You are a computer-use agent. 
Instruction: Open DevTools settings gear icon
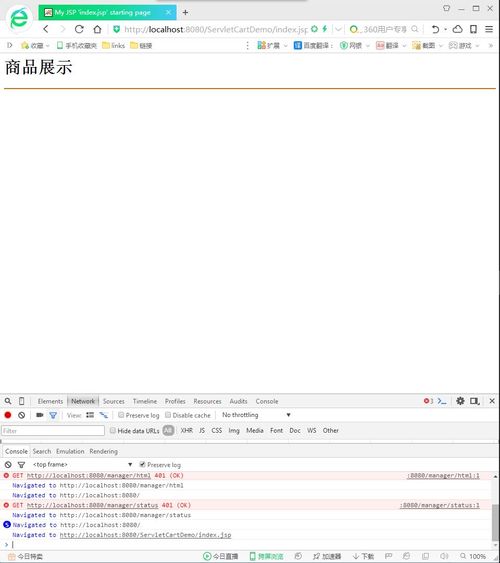pyautogui.click(x=460, y=401)
